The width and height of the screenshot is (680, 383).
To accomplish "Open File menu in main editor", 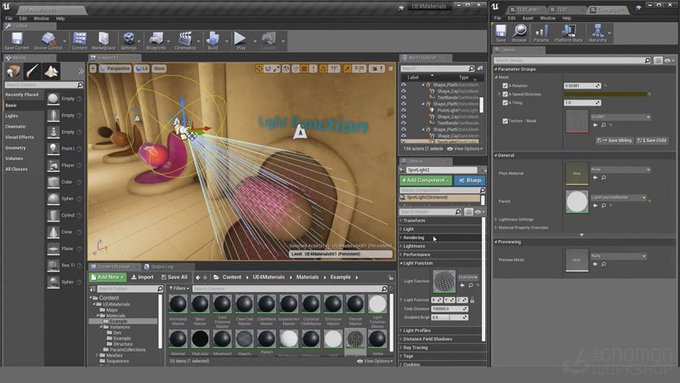I will point(9,19).
